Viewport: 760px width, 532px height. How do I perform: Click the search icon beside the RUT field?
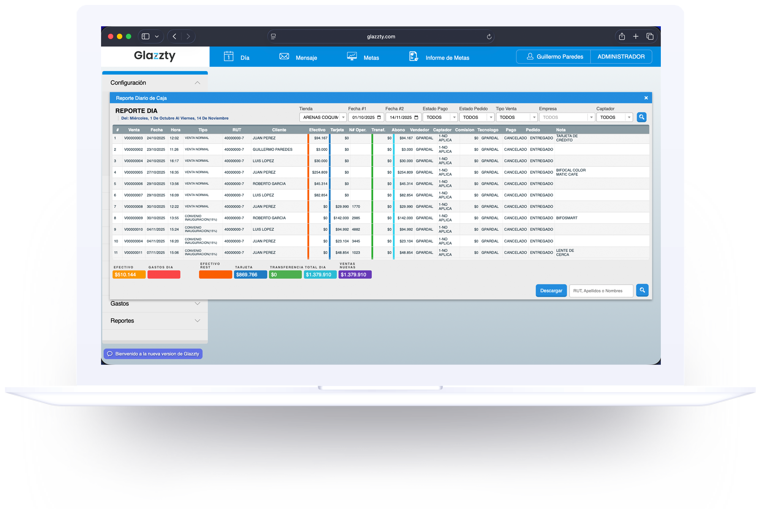[x=642, y=290]
